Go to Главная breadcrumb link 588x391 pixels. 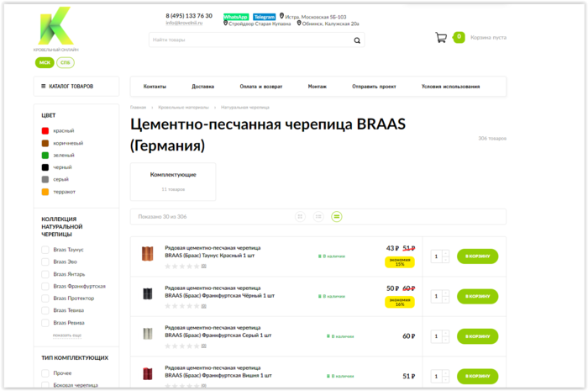138,108
